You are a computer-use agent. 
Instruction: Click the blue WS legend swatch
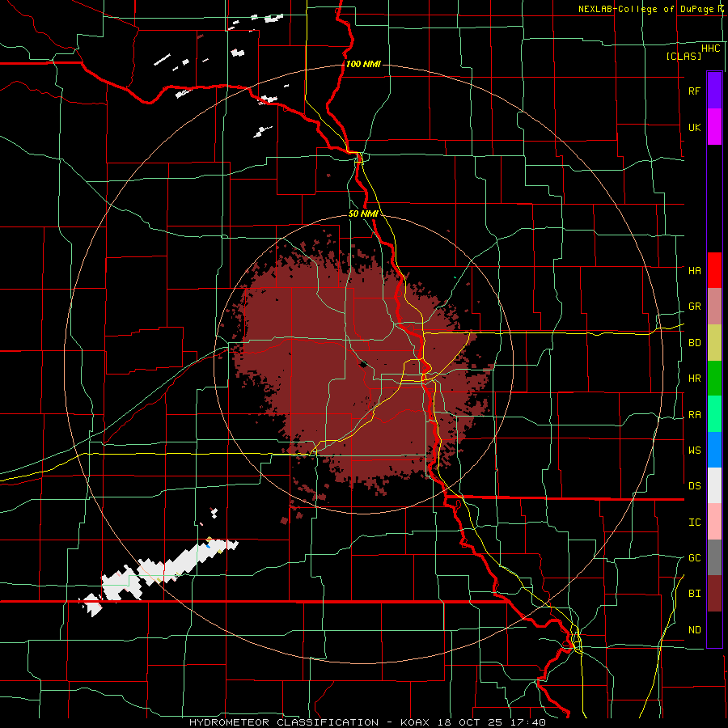[x=714, y=450]
